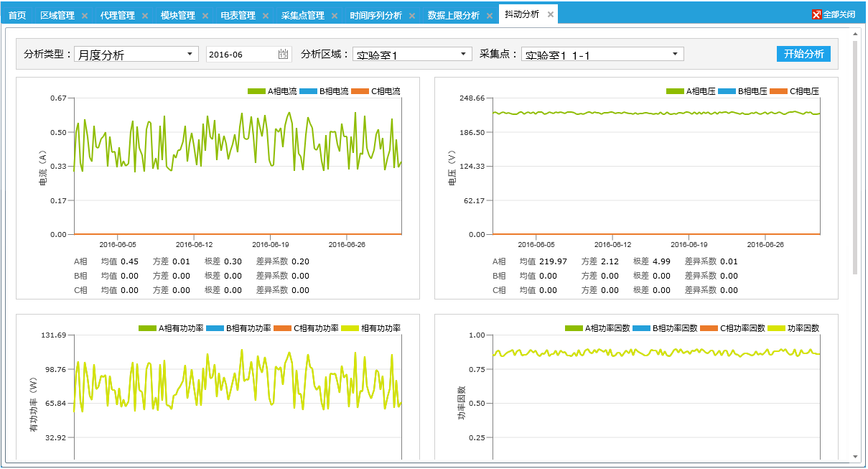868x469 pixels.
Task: Open the 模块管理 tab
Action: pyautogui.click(x=177, y=15)
